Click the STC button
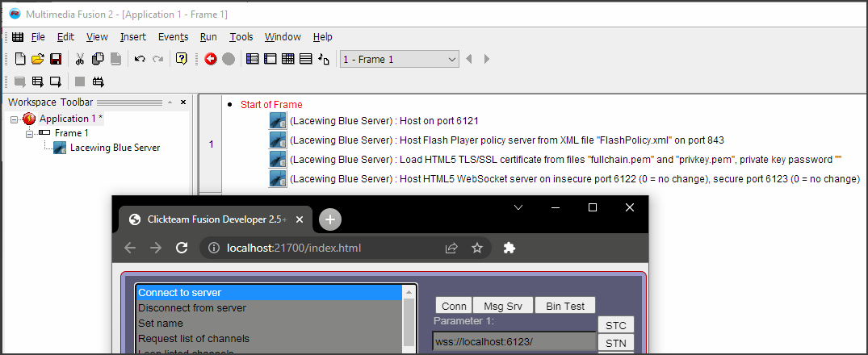 tap(615, 324)
